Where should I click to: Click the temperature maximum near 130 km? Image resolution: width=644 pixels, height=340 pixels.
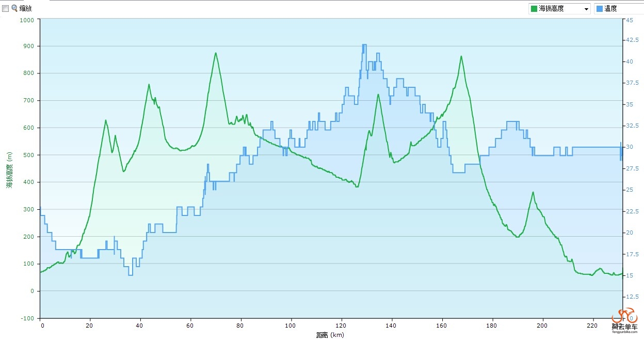(x=364, y=45)
